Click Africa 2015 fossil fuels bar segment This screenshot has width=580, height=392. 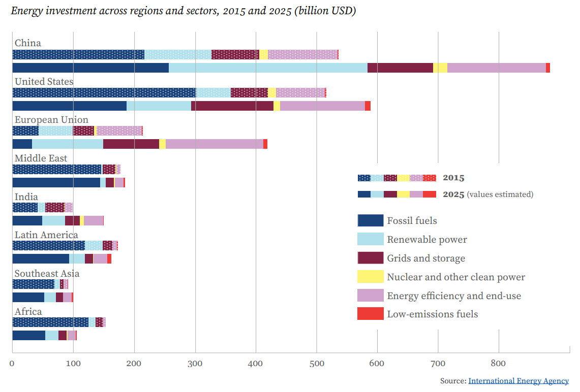(50, 322)
